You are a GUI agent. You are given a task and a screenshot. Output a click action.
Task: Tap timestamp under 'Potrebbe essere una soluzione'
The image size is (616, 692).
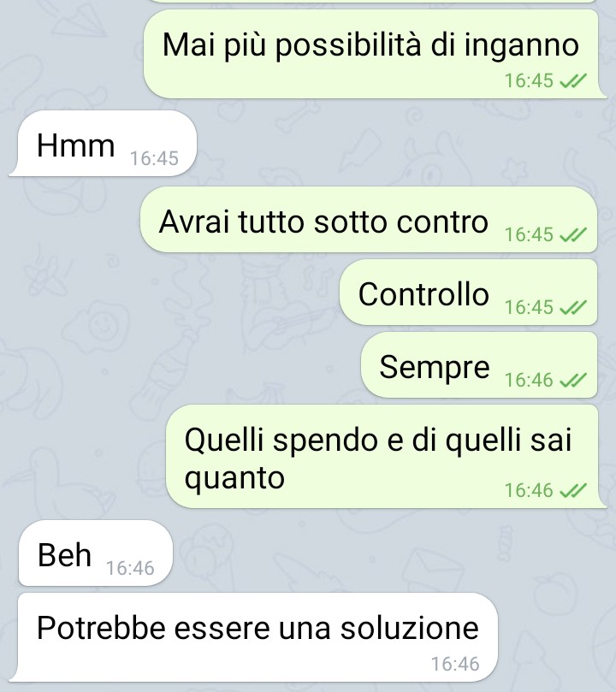[x=455, y=664]
